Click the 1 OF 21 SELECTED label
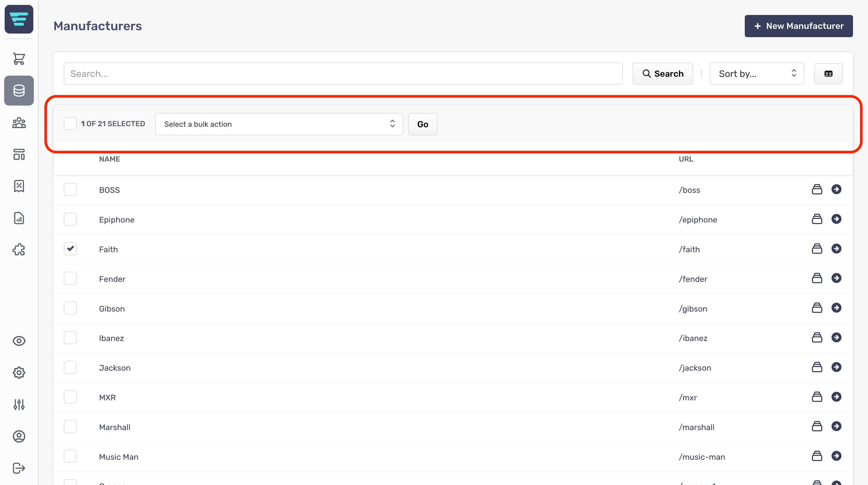Viewport: 868px width, 485px height. 113,124
